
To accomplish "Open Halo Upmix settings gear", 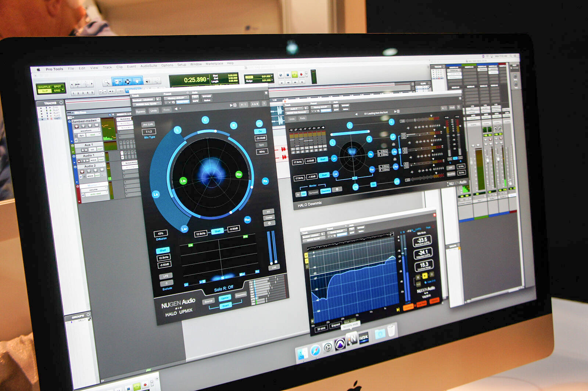I will click(269, 223).
